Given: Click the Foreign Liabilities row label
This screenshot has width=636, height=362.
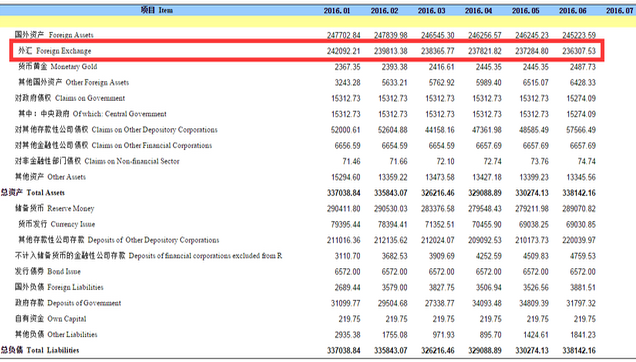Looking at the screenshot, I should tap(59, 287).
